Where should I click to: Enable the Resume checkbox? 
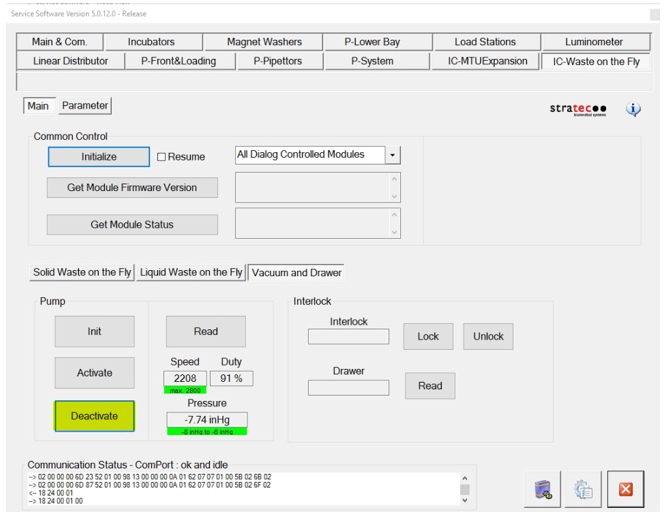pyautogui.click(x=162, y=157)
